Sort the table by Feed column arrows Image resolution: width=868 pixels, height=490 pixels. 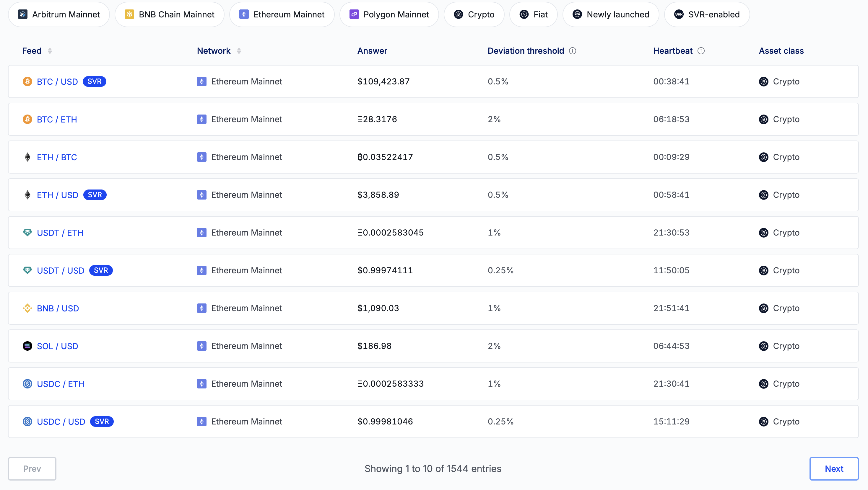tap(50, 51)
